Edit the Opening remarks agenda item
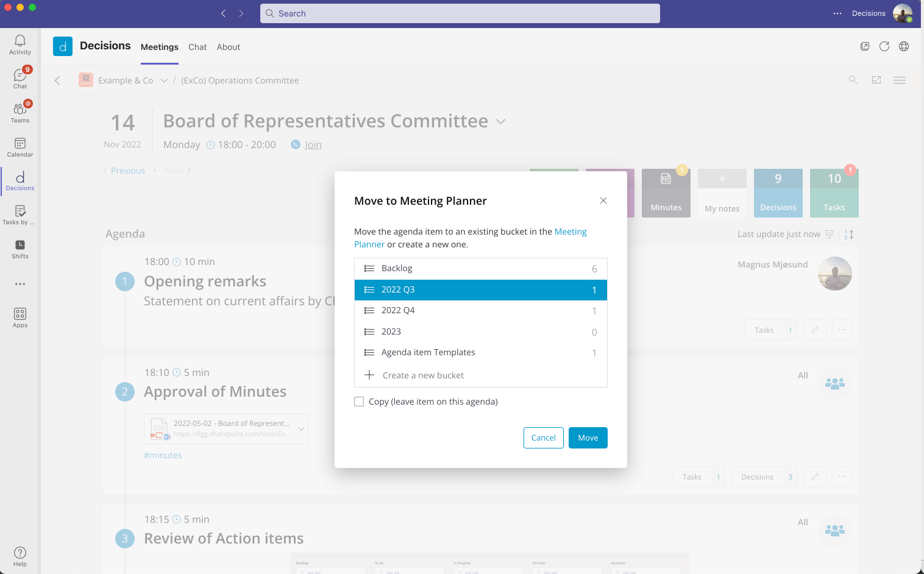The image size is (924, 574). click(815, 330)
